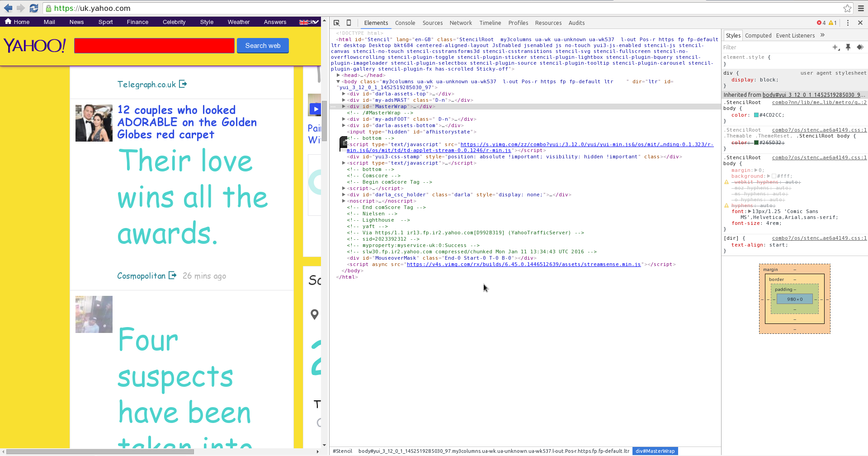Click the streamsense.min.js script link

pos(524,264)
